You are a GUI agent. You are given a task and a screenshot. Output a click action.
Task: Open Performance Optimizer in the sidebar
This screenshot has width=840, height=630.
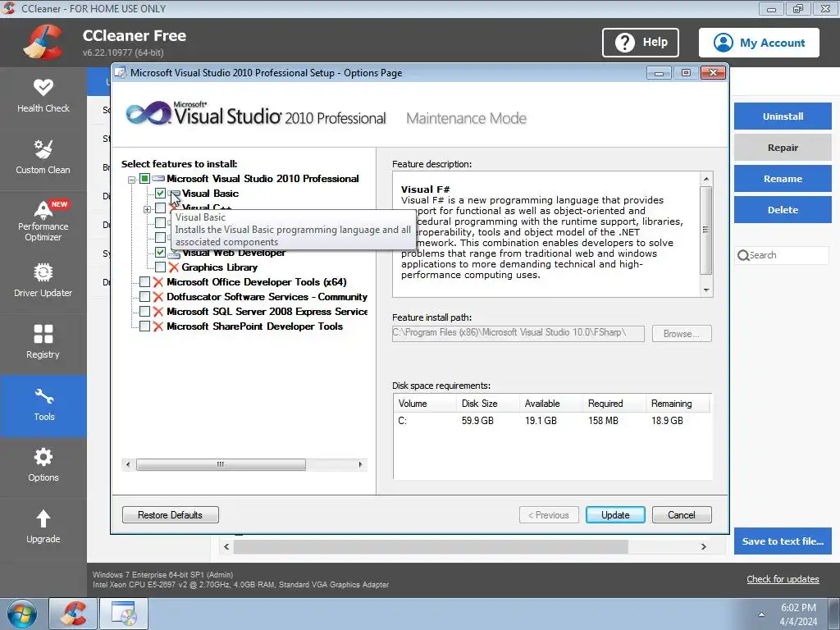43,221
